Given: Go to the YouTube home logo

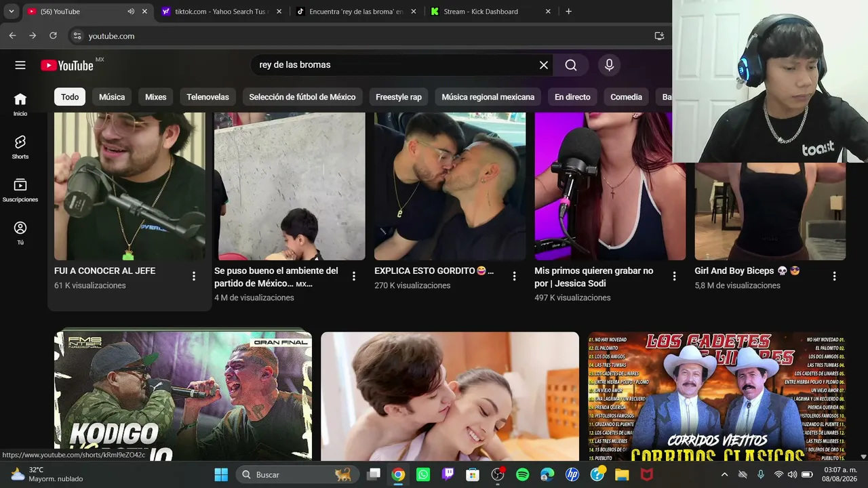Looking at the screenshot, I should point(67,65).
